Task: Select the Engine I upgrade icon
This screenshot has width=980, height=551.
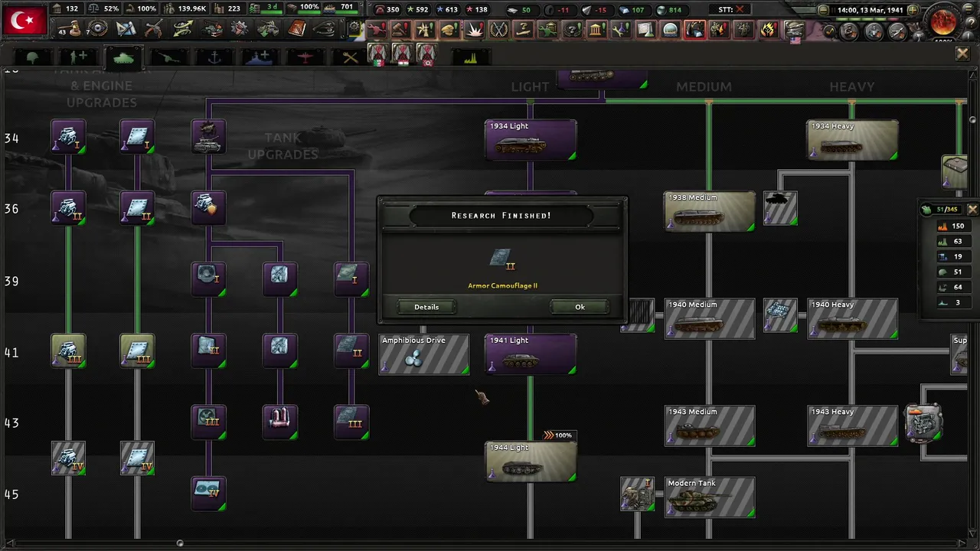Action: tap(68, 136)
